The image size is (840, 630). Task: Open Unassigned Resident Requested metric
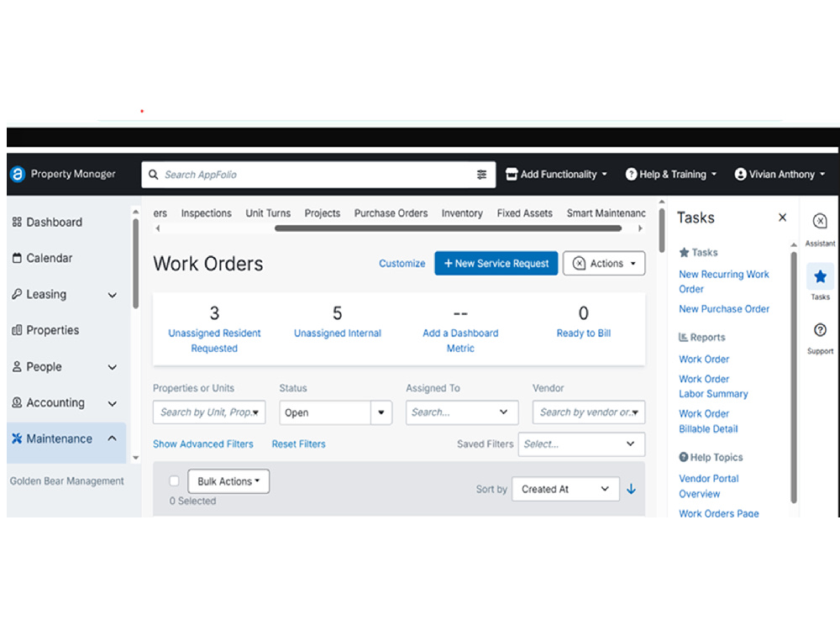(x=214, y=341)
